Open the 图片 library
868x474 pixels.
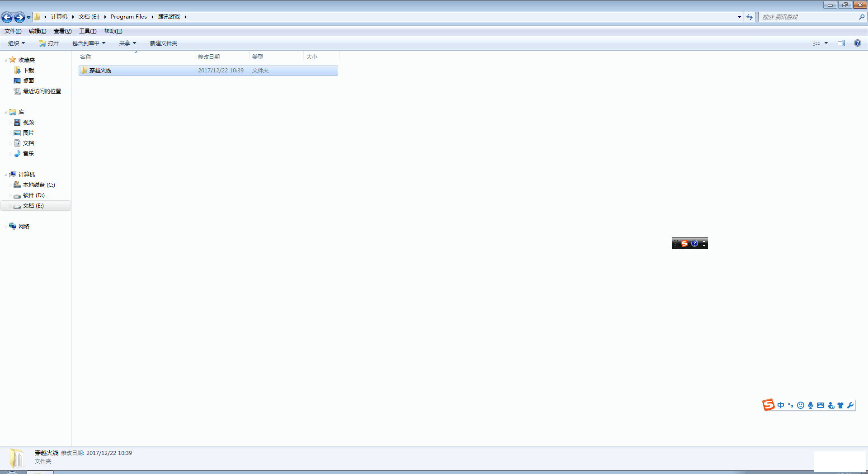(x=28, y=133)
